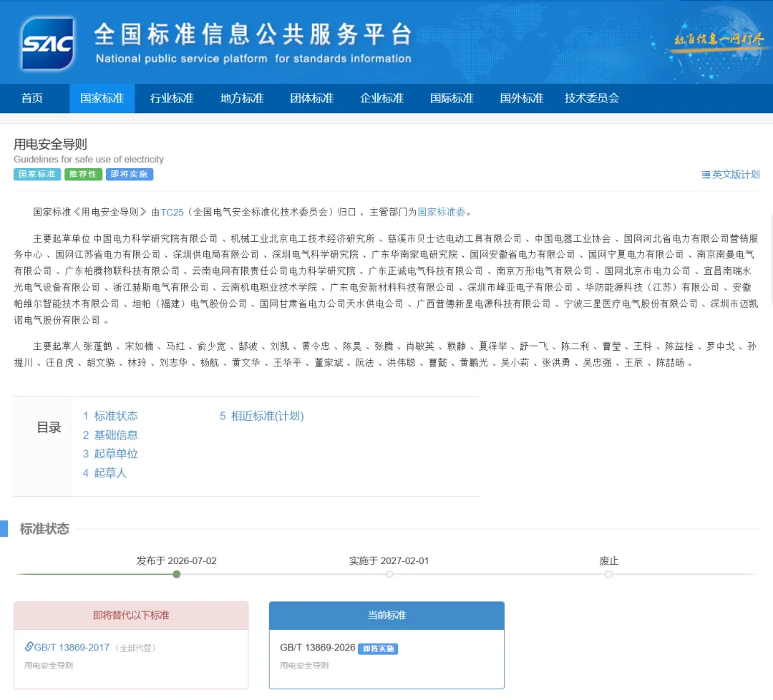This screenshot has width=773, height=700.
Task: Click the 发布于 2026-07-02 timeline dot
Action: pyautogui.click(x=177, y=574)
